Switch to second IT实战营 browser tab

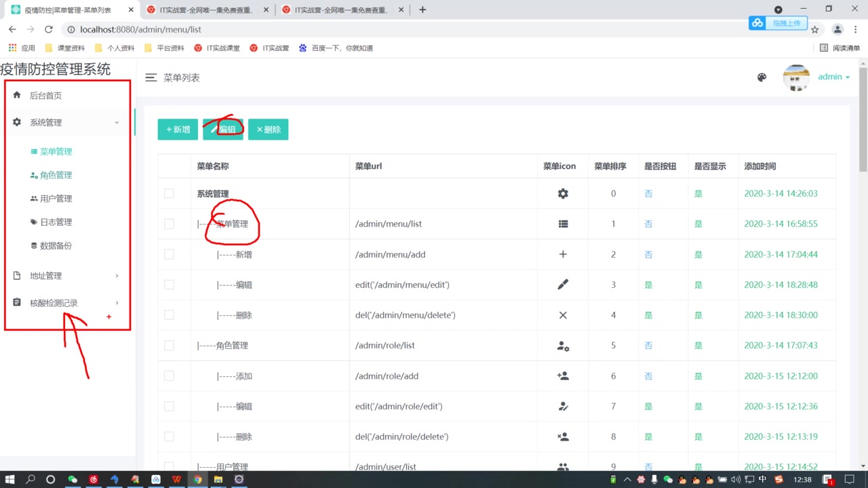pyautogui.click(x=343, y=9)
